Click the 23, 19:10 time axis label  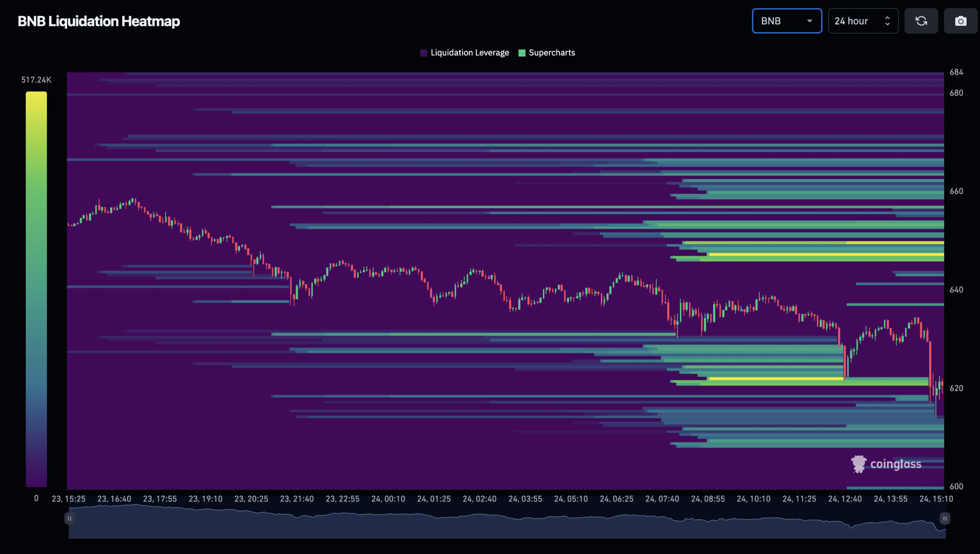(x=206, y=499)
